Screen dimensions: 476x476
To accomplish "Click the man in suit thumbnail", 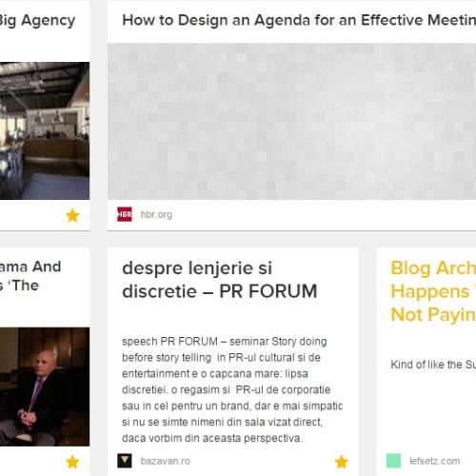I will (45, 387).
